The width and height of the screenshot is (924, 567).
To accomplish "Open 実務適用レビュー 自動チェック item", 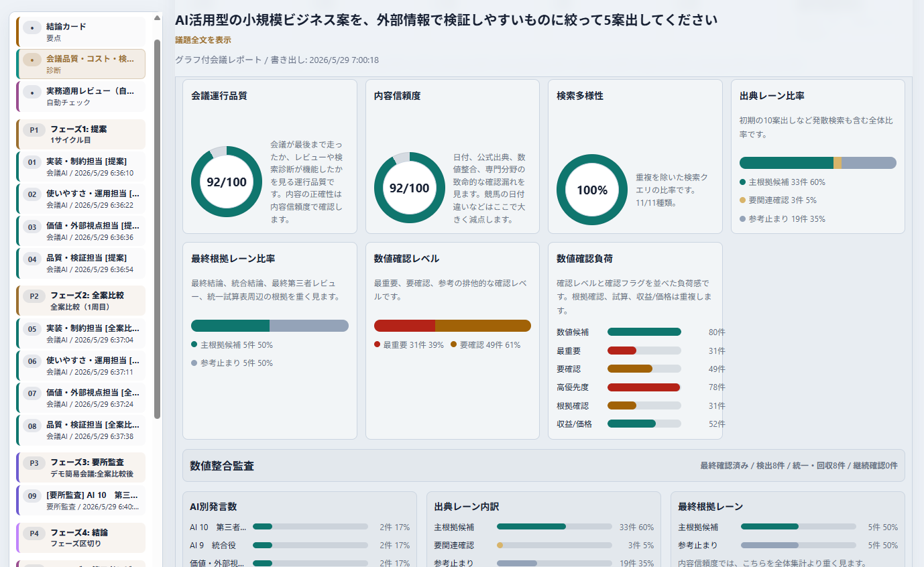I will click(x=81, y=97).
